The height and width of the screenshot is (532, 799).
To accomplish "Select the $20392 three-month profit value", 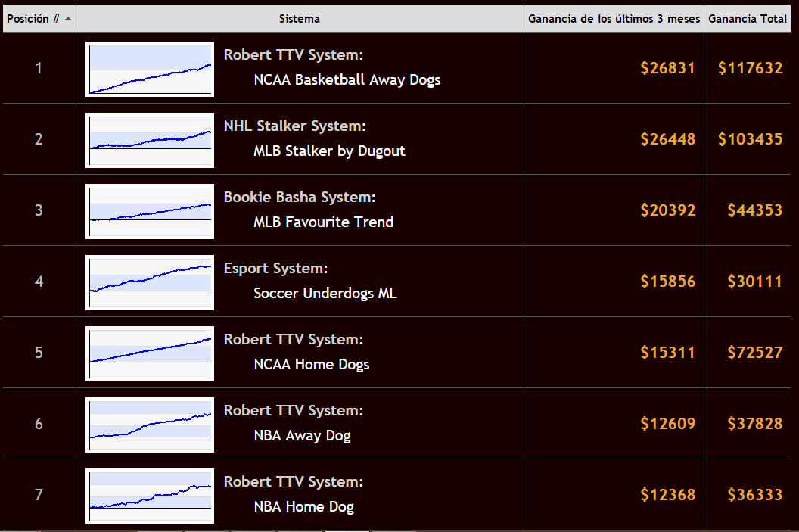I will point(667,210).
